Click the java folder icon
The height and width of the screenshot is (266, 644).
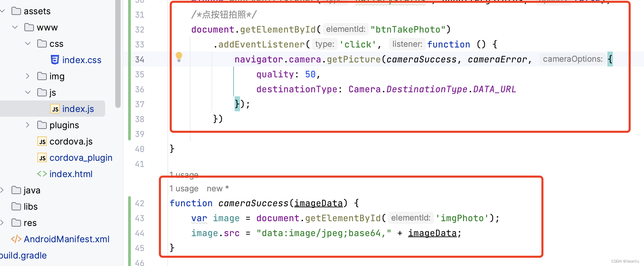pyautogui.click(x=16, y=190)
